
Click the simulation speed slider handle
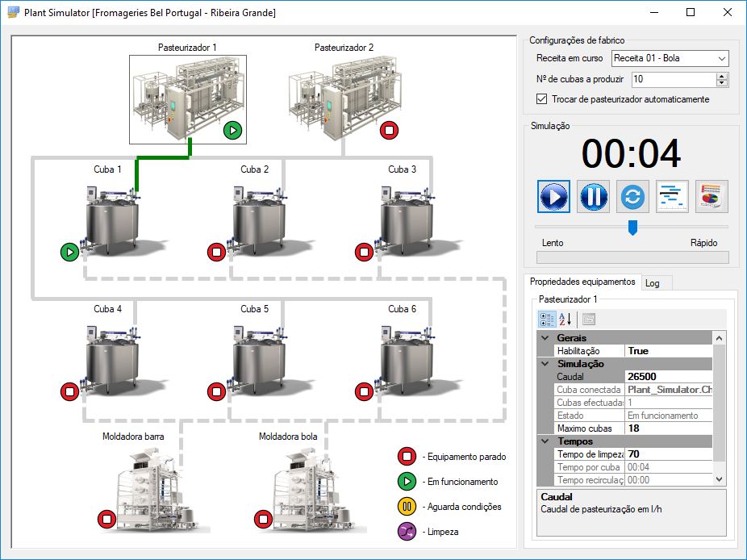[x=632, y=227]
